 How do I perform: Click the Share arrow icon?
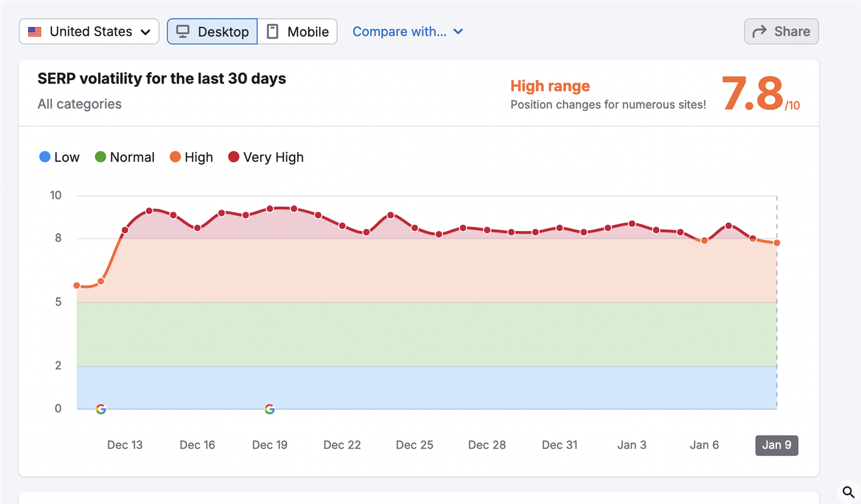coord(760,31)
